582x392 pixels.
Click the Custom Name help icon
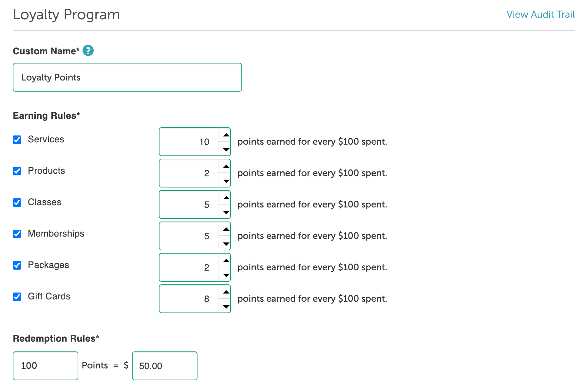88,50
